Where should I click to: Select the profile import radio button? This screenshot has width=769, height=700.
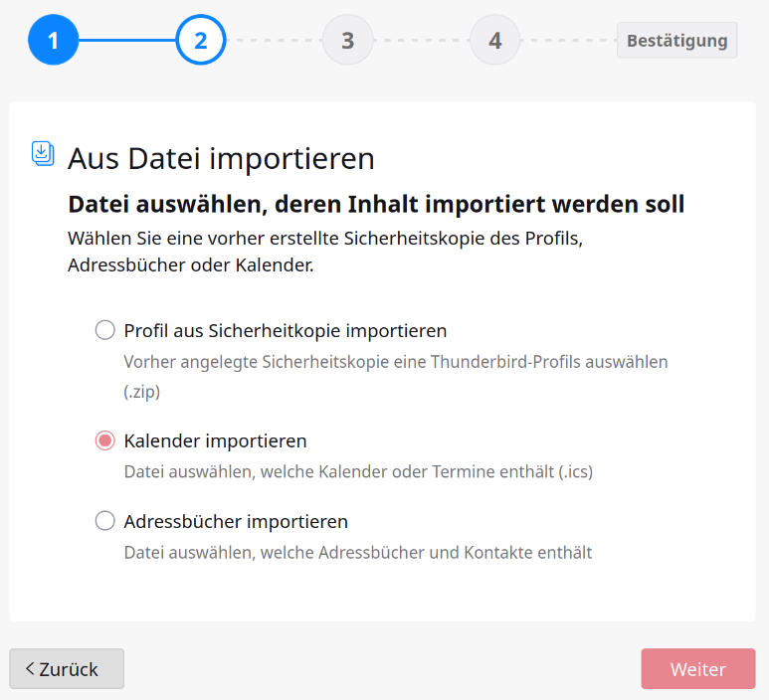[104, 330]
